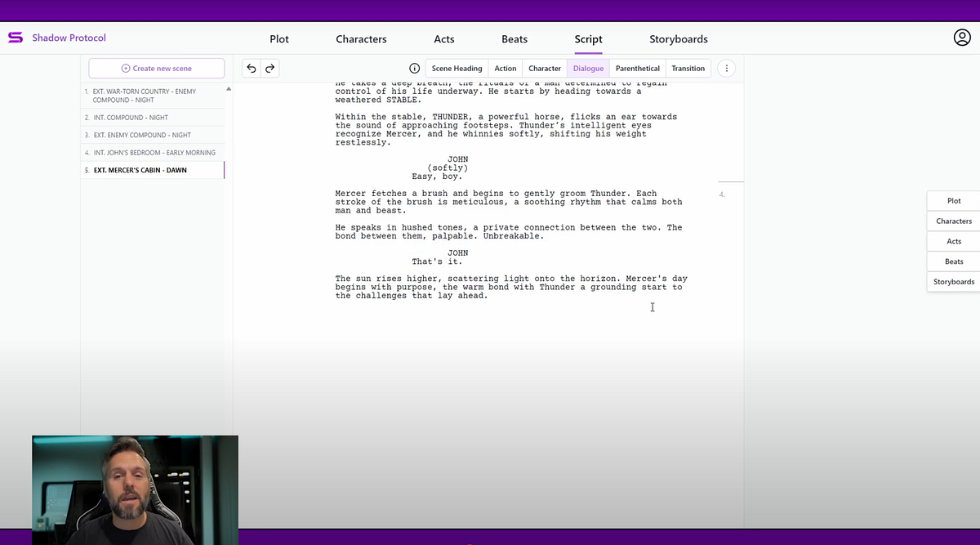Open scene 1 EXT. War-Torn Country
Viewport: 980px width, 545px height.
click(145, 96)
